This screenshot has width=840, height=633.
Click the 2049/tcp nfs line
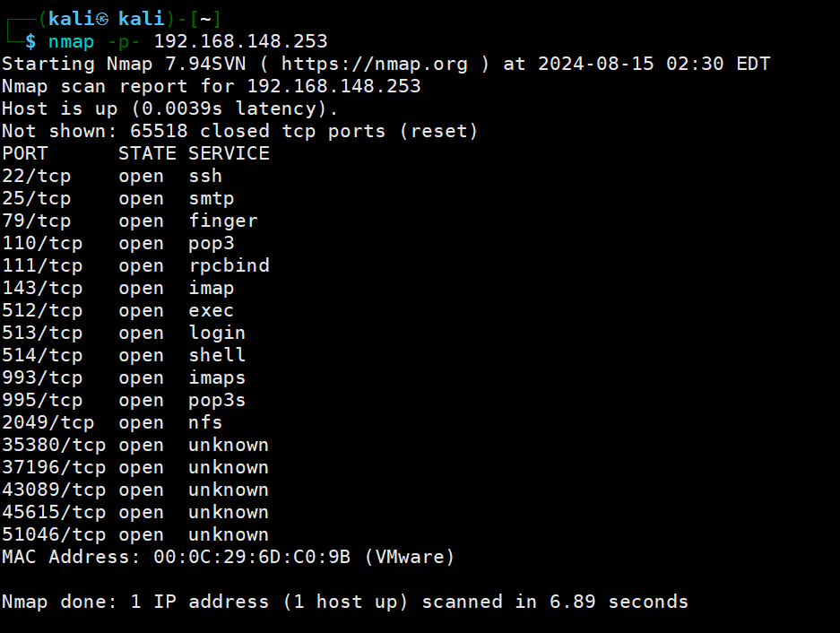coord(112,423)
